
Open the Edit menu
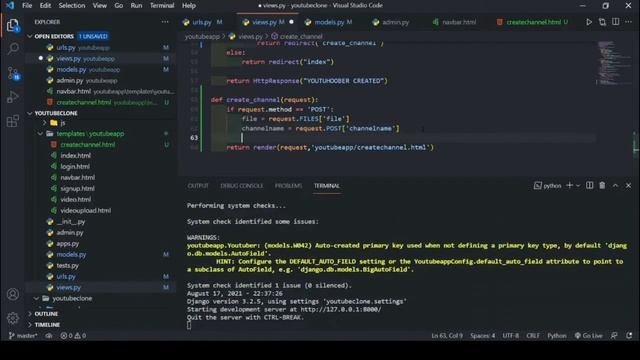tap(45, 6)
